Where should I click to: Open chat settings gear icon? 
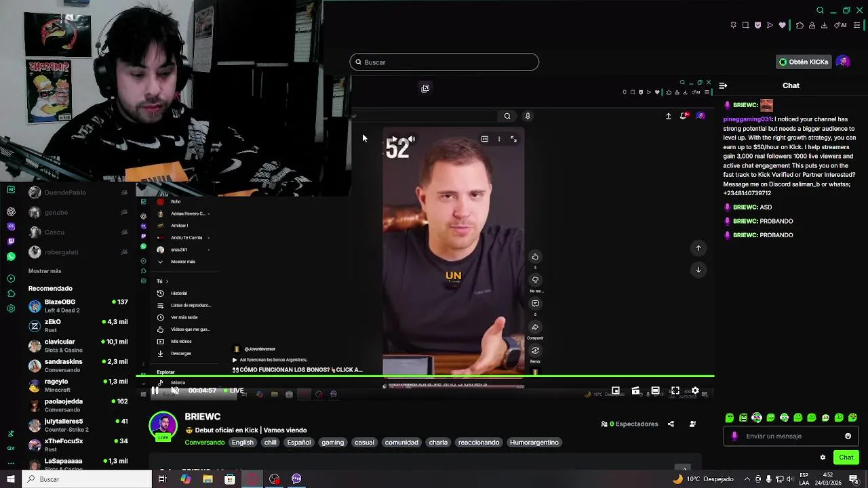[x=823, y=457]
